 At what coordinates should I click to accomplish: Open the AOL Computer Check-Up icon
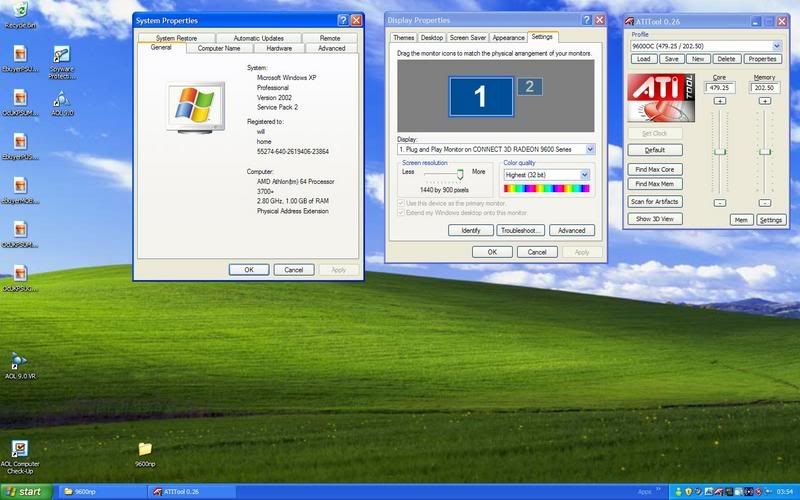19,449
